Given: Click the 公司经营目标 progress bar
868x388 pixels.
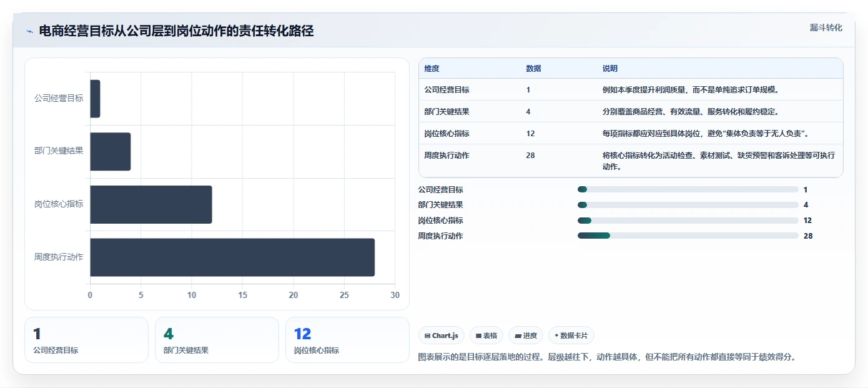Looking at the screenshot, I should tap(688, 189).
